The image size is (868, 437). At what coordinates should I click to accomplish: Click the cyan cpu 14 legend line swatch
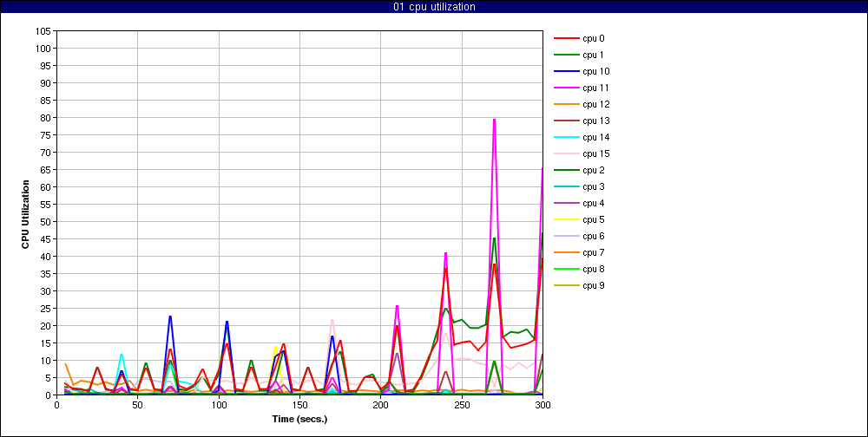point(566,137)
